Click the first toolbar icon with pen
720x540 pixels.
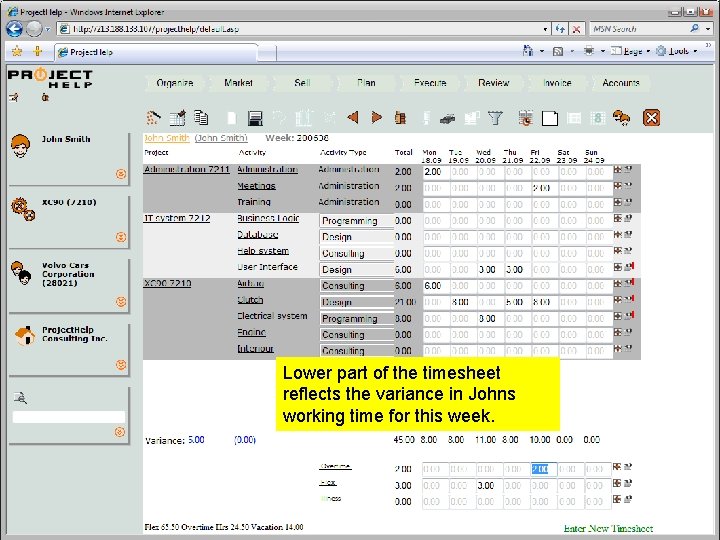(153, 118)
